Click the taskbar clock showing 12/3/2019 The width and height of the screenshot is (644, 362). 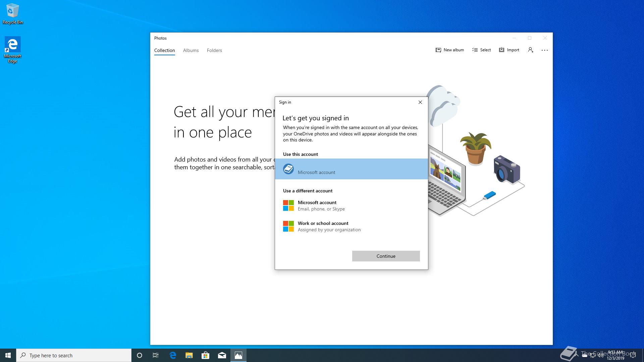(x=615, y=355)
